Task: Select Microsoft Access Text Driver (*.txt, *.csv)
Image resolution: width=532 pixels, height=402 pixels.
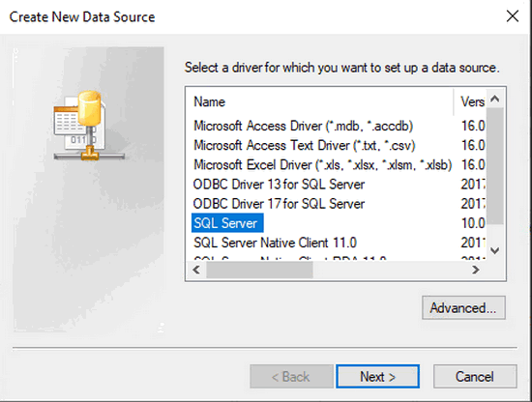Action: (305, 145)
